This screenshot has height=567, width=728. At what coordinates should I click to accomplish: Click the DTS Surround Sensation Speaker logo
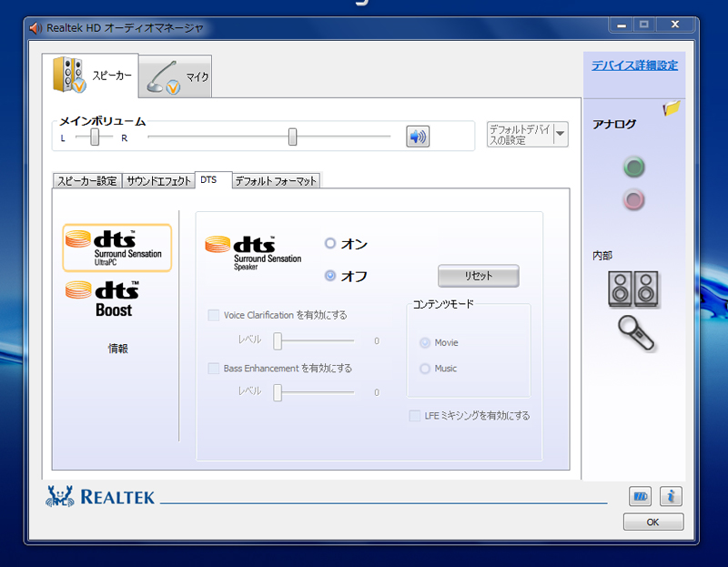[254, 253]
